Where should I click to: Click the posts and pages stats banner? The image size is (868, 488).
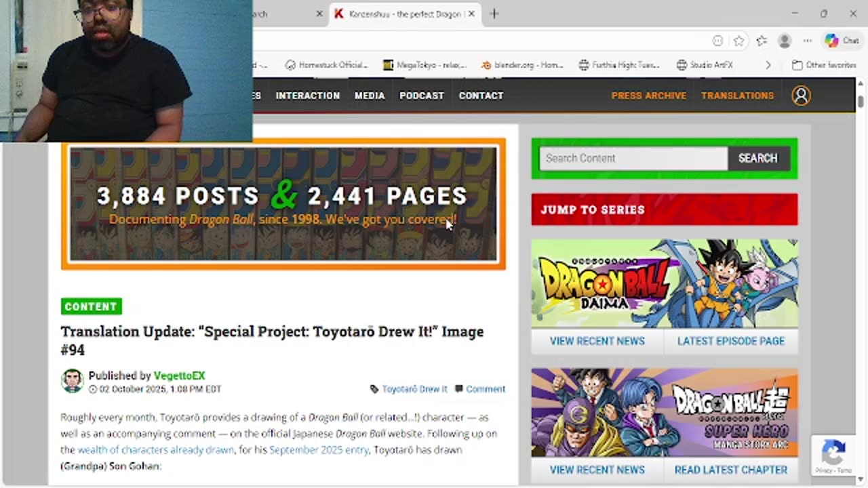(x=283, y=204)
